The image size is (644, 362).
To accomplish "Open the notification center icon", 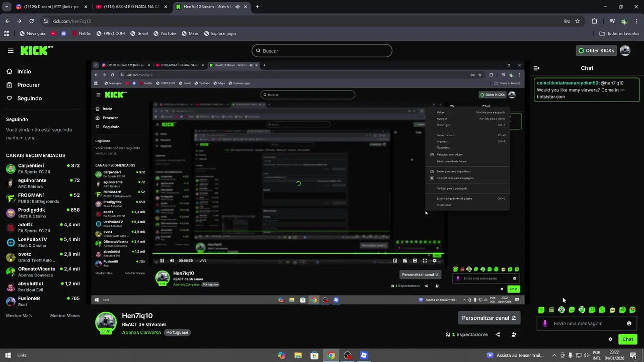I will pos(633,355).
